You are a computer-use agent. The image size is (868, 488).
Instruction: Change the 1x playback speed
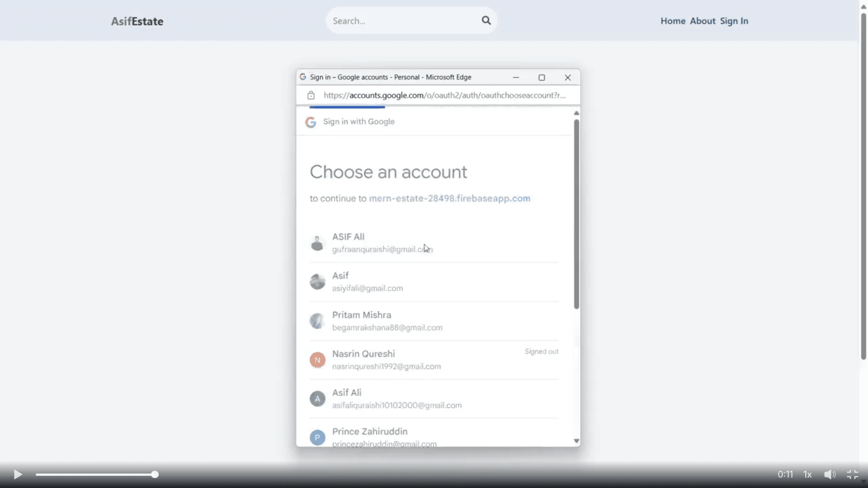click(807, 474)
